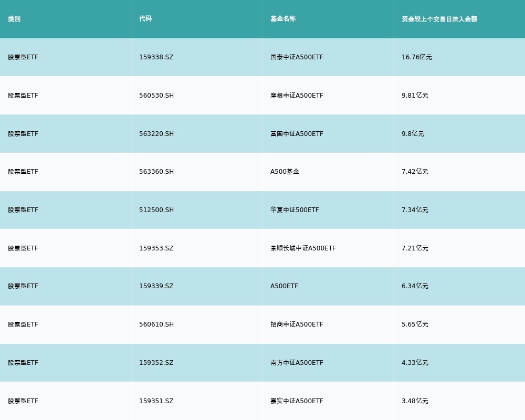The width and height of the screenshot is (525, 420).
Task: Click the 类别 column header
Action: [14, 19]
